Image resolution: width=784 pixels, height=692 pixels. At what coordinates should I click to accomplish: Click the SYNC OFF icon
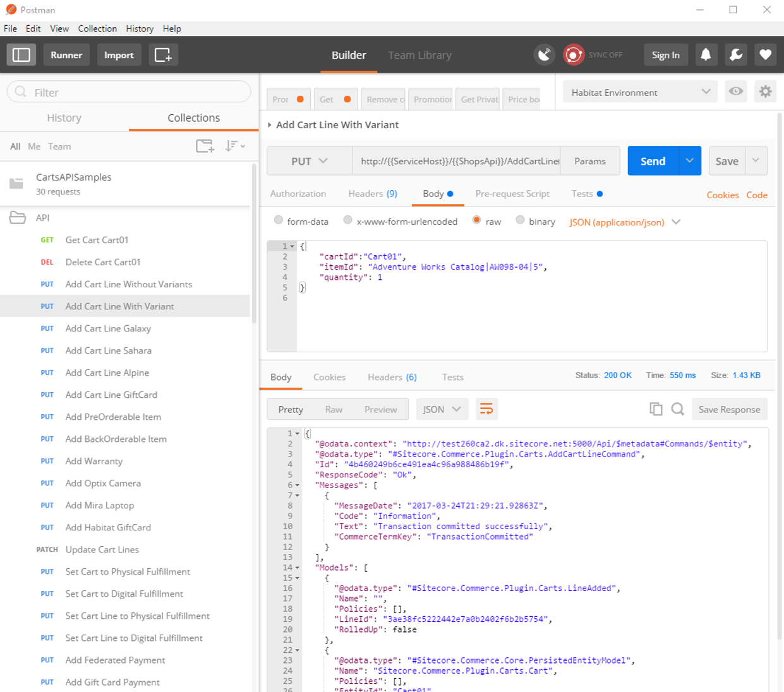[574, 55]
